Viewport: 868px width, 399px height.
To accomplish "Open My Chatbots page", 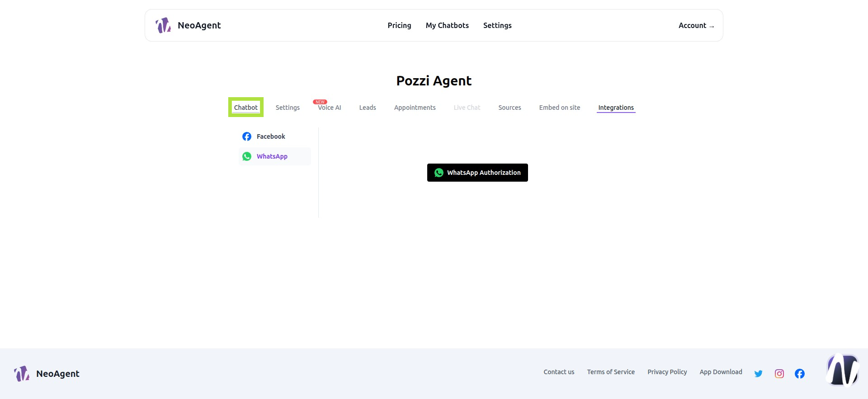I will pyautogui.click(x=447, y=25).
